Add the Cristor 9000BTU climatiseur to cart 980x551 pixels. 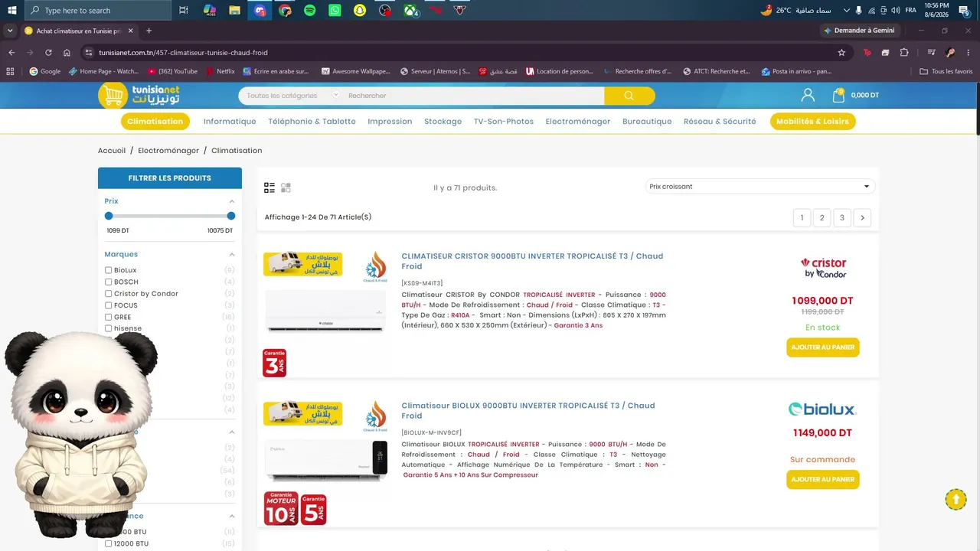pos(823,347)
